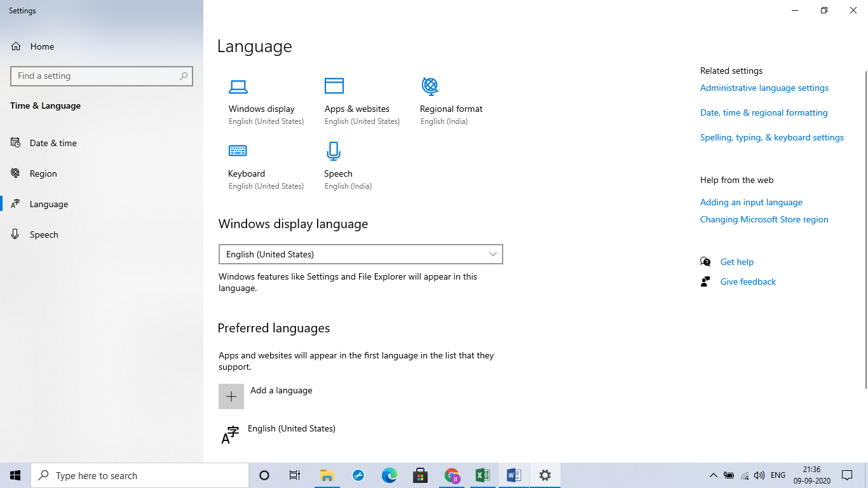Image resolution: width=868 pixels, height=488 pixels.
Task: Click the Find a setting search box
Action: [102, 76]
